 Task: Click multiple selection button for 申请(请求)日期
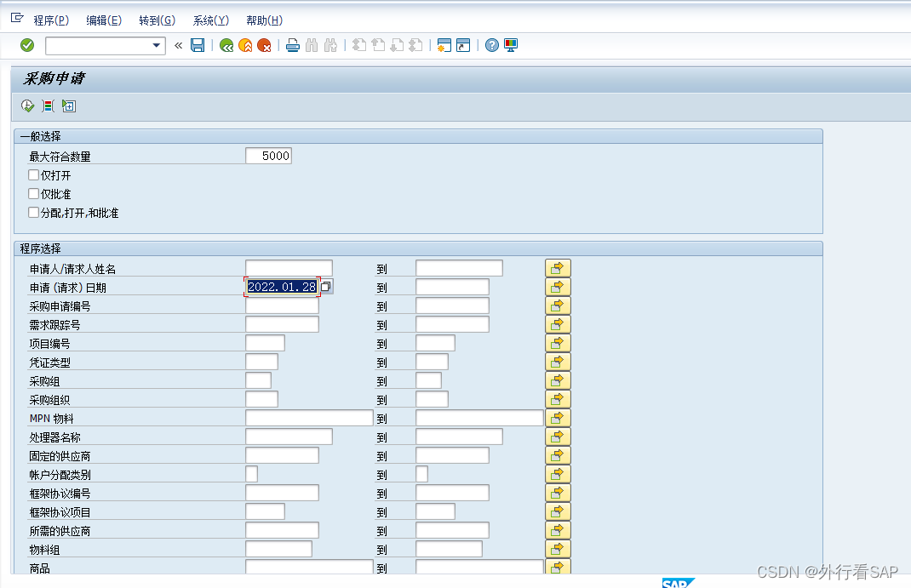pos(558,287)
